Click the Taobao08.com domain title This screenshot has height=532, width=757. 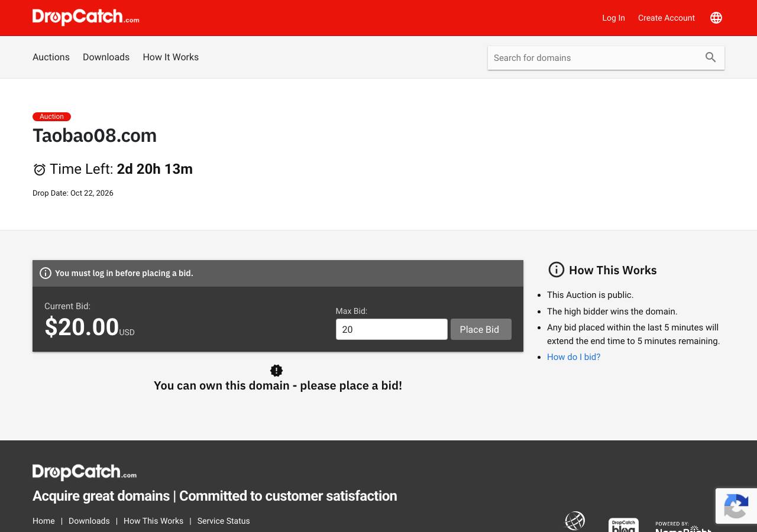click(95, 135)
